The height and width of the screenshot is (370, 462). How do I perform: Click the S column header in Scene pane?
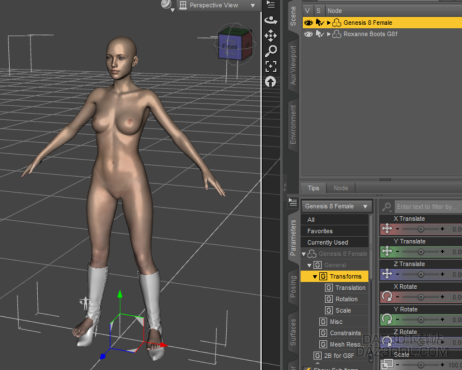point(318,11)
